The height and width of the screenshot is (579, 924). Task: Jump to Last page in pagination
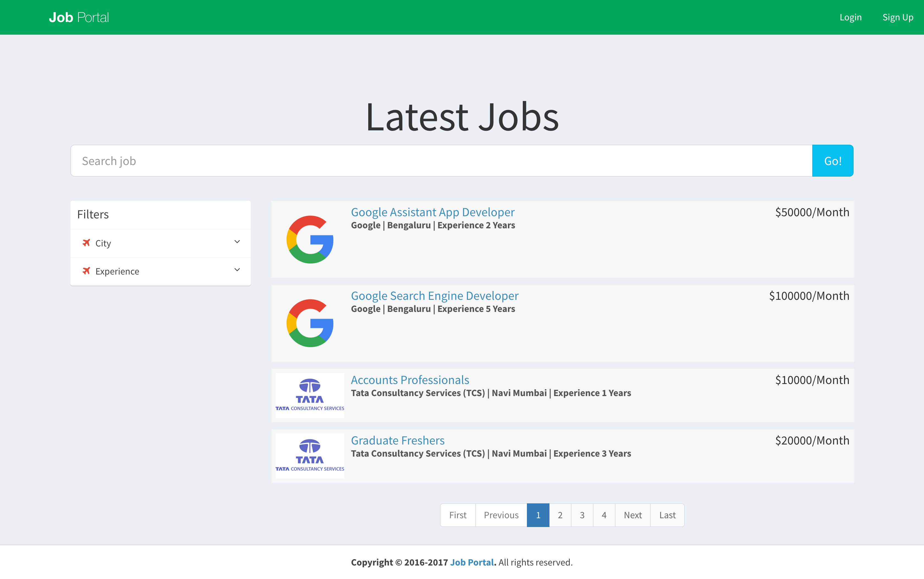click(x=667, y=515)
